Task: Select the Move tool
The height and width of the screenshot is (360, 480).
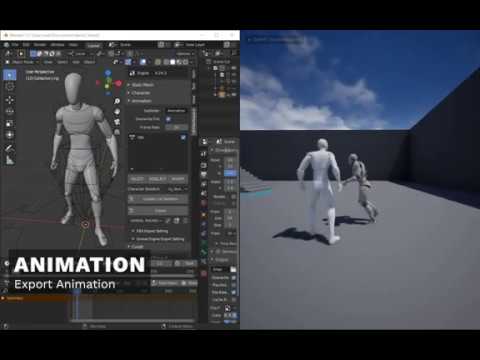Action: (9, 100)
